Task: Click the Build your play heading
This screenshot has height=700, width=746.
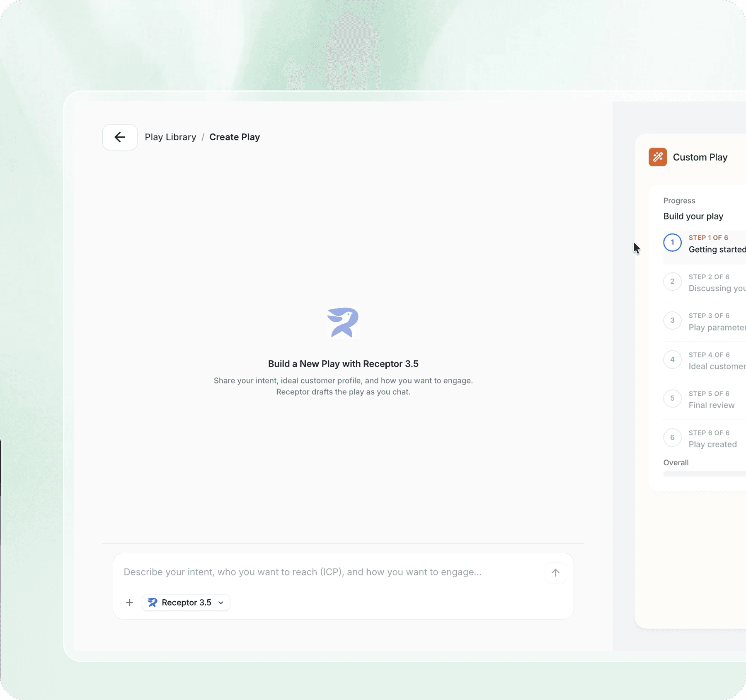Action: 693,216
